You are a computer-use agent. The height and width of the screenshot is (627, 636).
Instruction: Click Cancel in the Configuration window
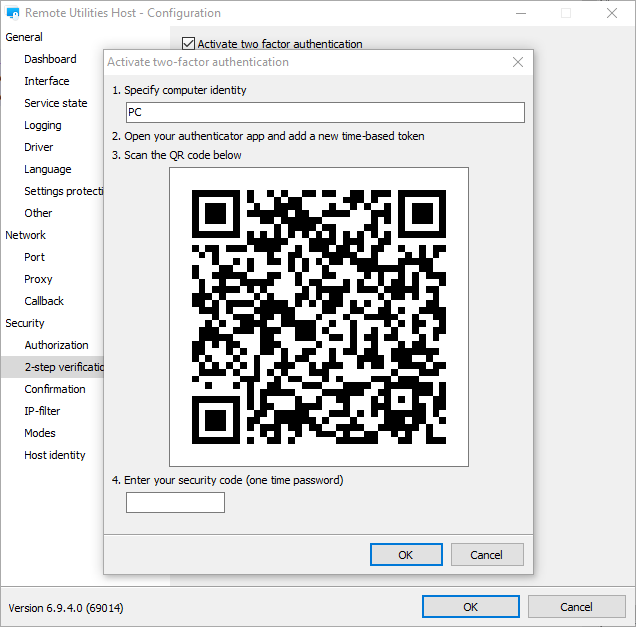[x=576, y=607]
